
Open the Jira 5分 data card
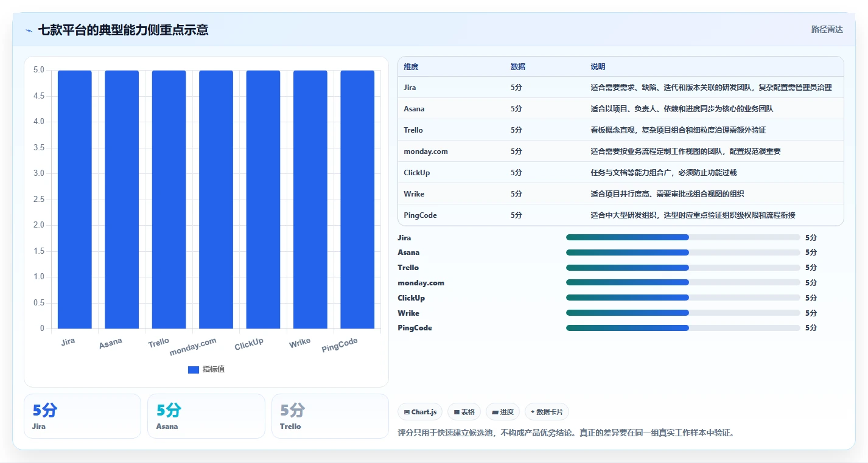(x=82, y=416)
